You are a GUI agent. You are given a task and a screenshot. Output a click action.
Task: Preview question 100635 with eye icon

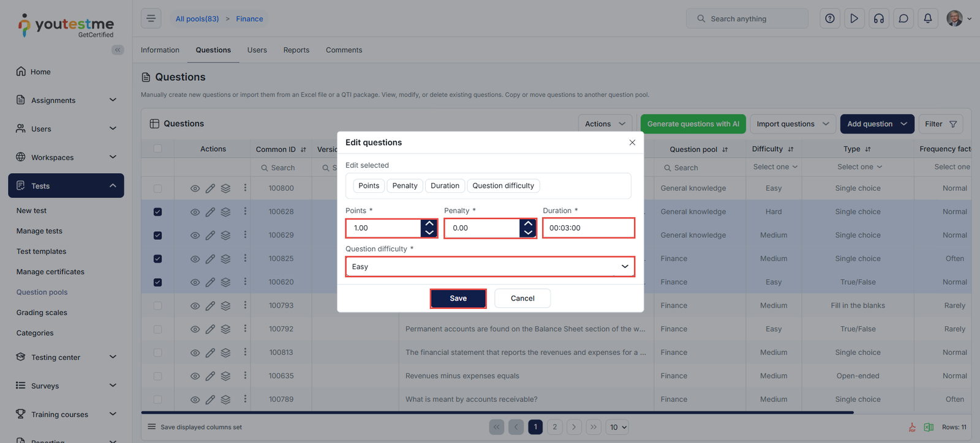(195, 376)
